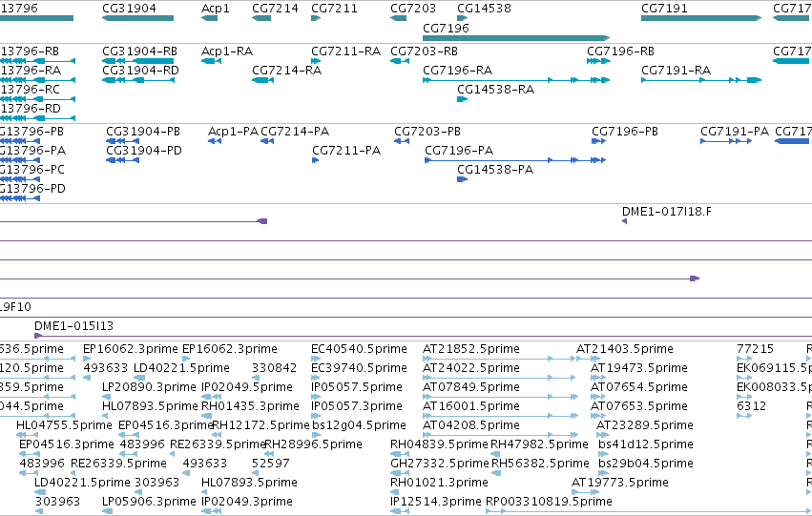Open the CG7203-RB transcript label

click(x=424, y=52)
